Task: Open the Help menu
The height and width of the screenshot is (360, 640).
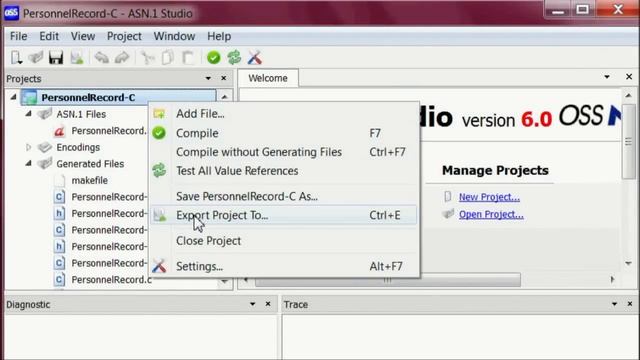Action: tap(219, 36)
